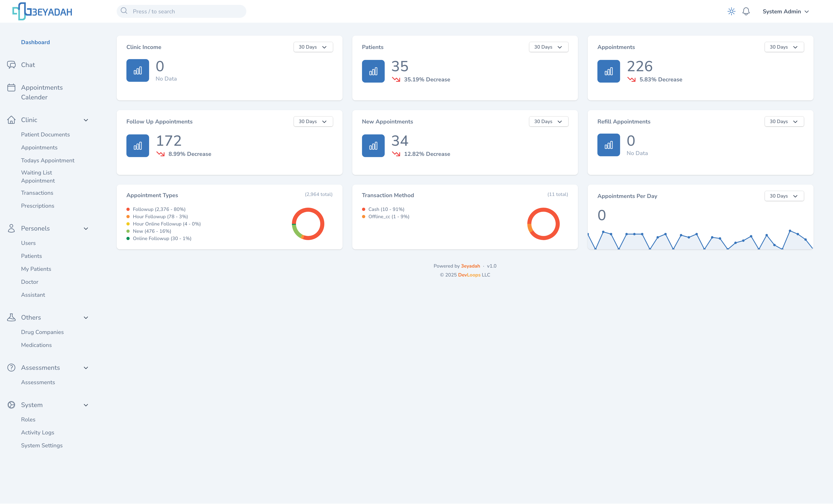Click the Patients card bar chart icon
The image size is (833, 504).
373,71
